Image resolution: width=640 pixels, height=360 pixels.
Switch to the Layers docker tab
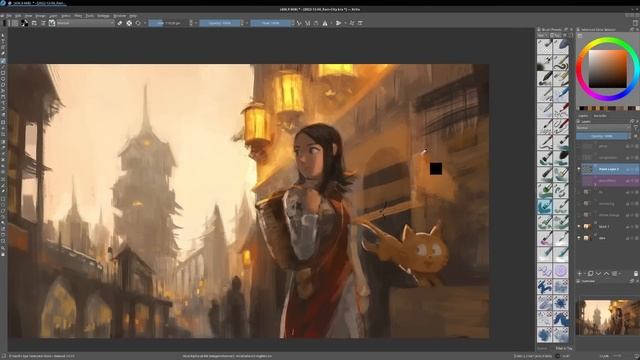[x=583, y=116]
